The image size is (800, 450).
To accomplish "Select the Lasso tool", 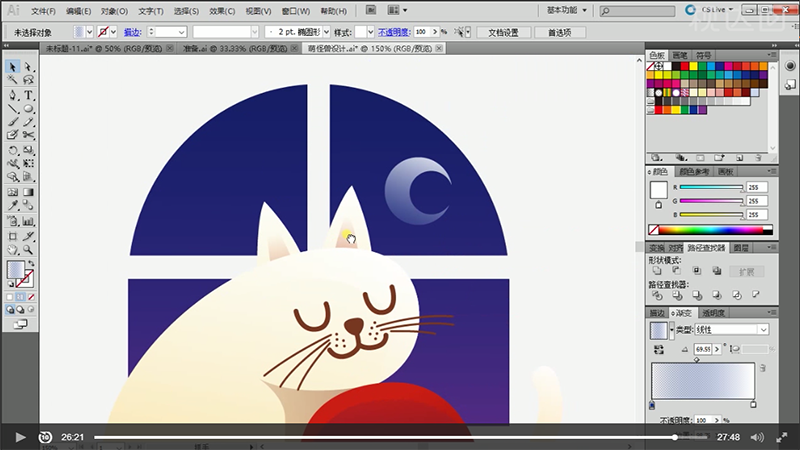I will click(x=28, y=80).
